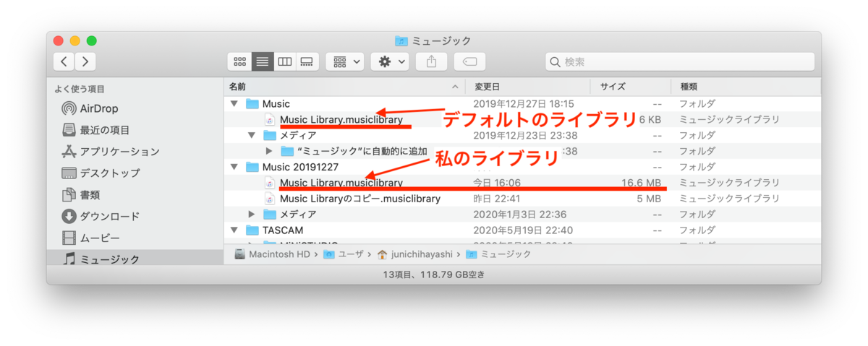Collapse the first メディア folder under Music
This screenshot has height=346, width=868.
point(251,135)
